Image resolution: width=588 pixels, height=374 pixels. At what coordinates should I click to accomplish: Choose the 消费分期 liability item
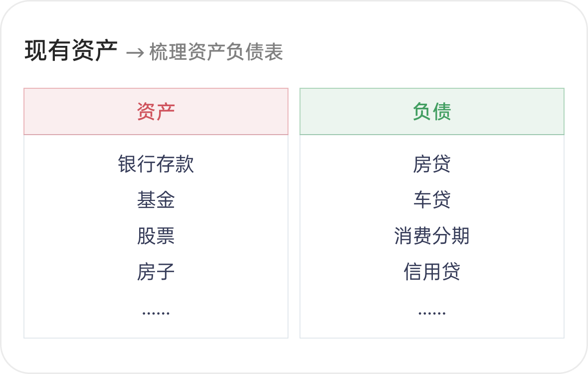(x=432, y=236)
